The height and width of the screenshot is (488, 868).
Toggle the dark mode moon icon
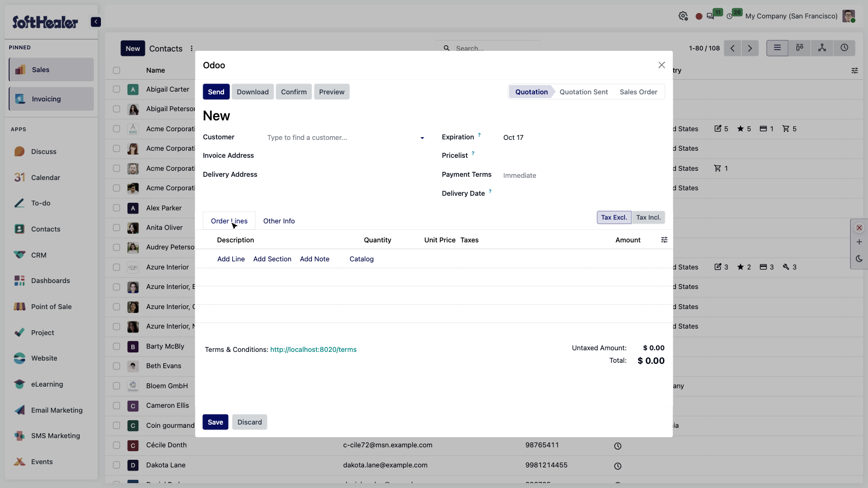coord(859,259)
